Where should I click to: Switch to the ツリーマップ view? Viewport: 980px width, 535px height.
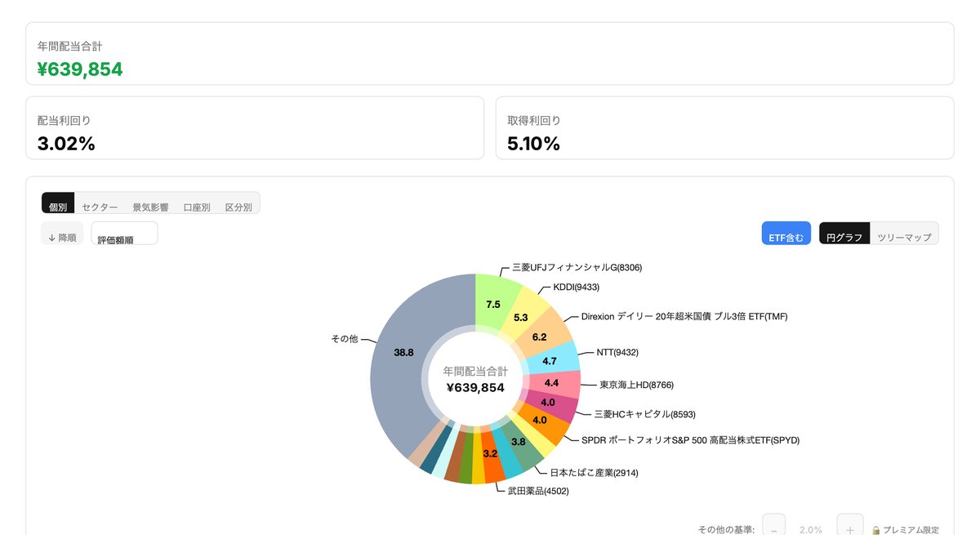(904, 234)
